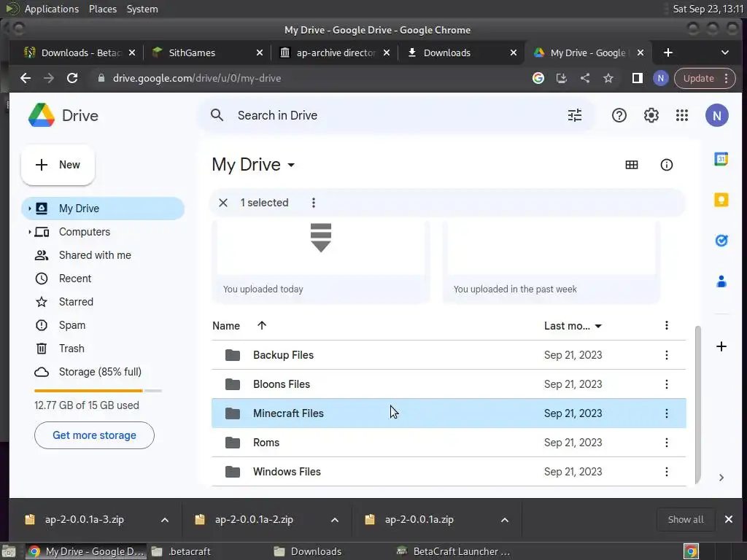The height and width of the screenshot is (560, 747).
Task: Open Spam in sidebar
Action: (72, 325)
